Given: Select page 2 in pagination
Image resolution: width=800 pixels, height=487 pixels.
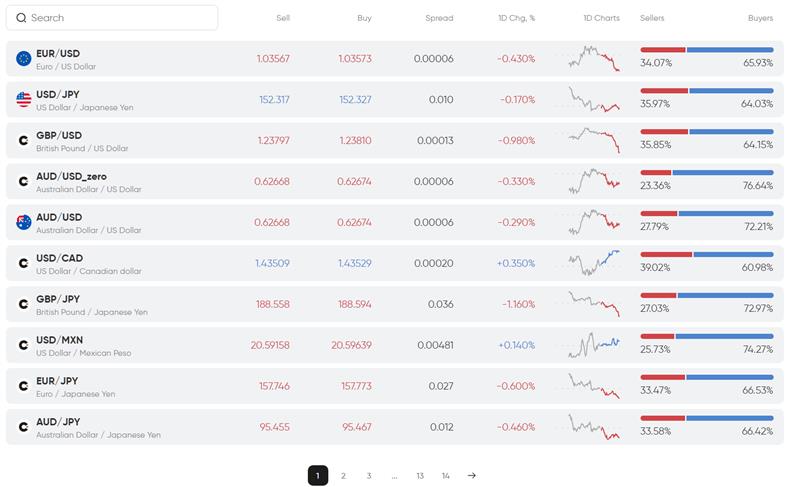Looking at the screenshot, I should 343,476.
